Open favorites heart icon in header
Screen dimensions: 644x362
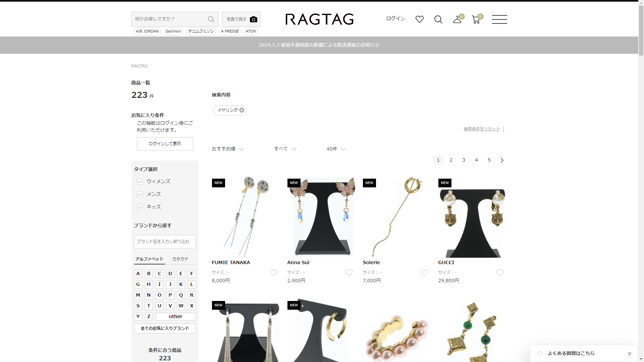click(419, 19)
